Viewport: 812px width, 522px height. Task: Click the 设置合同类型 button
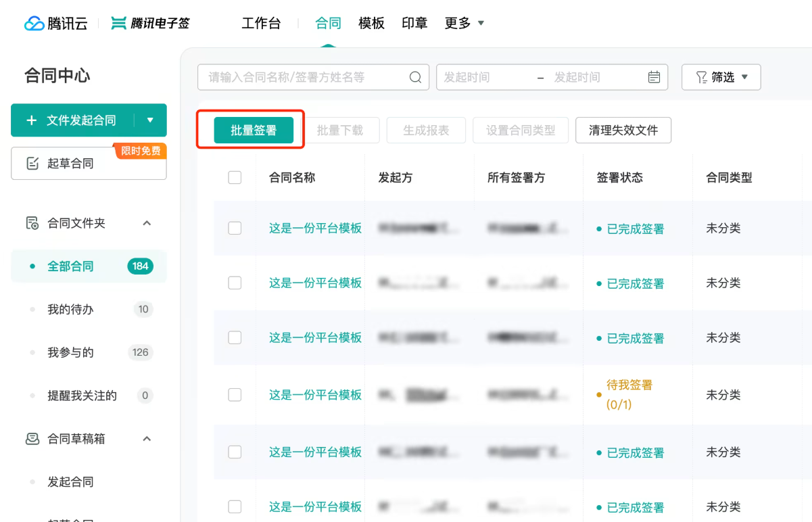521,130
